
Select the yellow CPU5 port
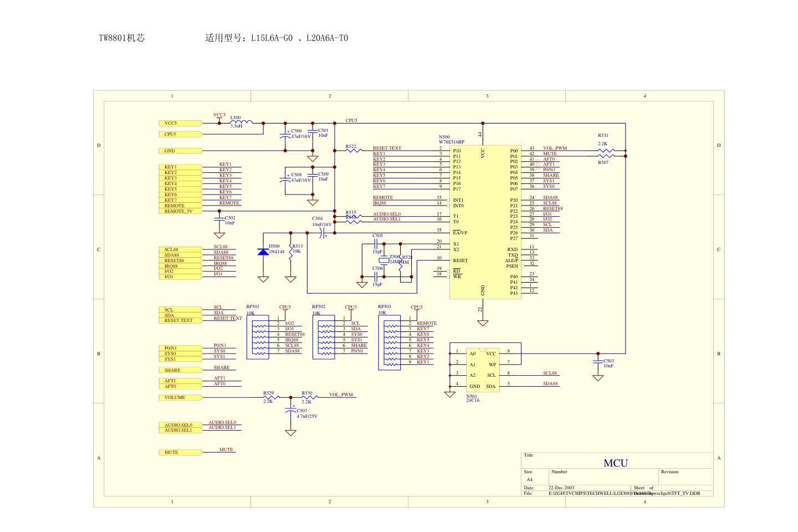pyautogui.click(x=181, y=134)
